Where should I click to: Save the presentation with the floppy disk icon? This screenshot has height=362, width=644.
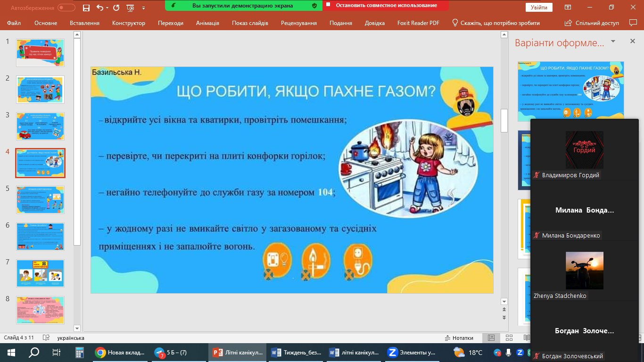86,8
